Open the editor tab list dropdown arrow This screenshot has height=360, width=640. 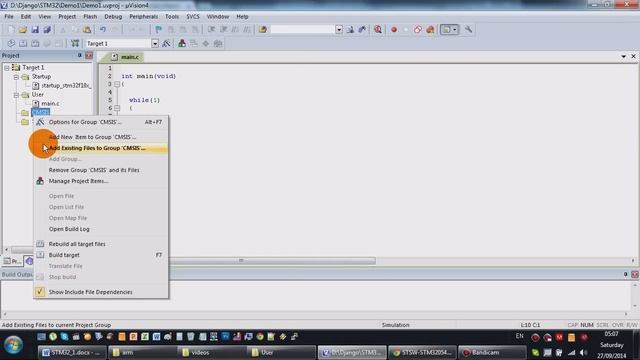(x=624, y=56)
